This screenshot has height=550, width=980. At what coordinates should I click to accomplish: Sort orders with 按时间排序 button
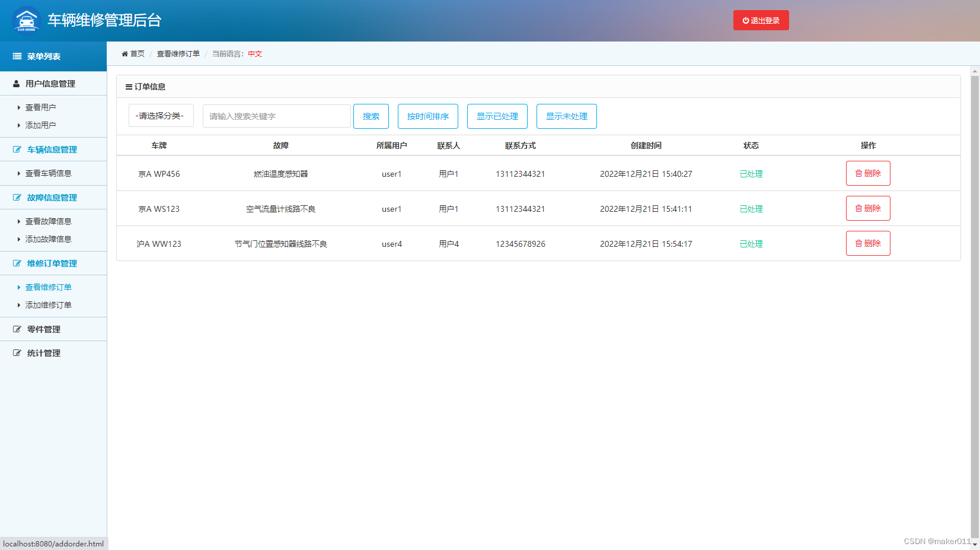428,116
